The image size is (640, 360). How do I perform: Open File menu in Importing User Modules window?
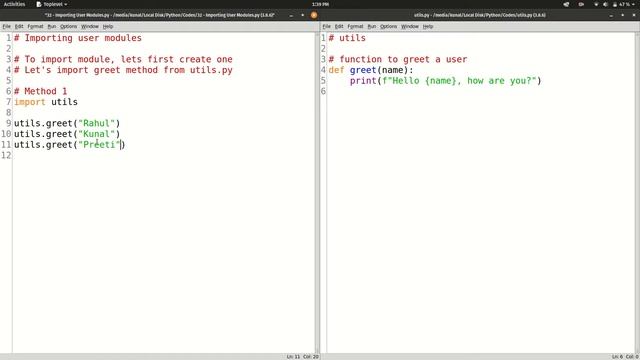click(x=7, y=26)
